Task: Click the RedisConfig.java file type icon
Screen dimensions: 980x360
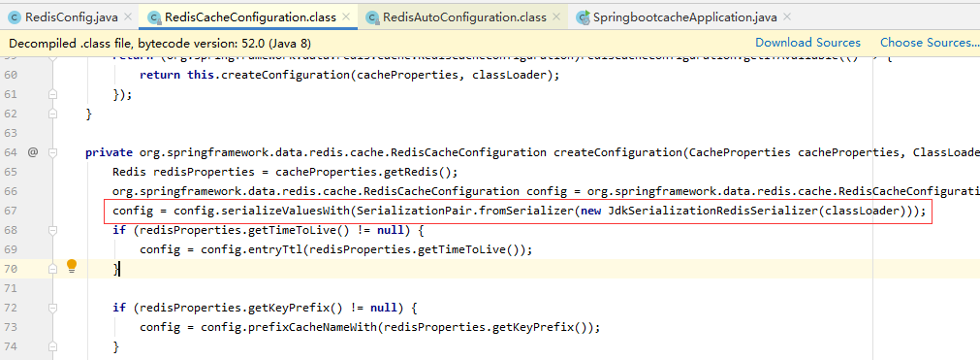Action: pos(15,17)
